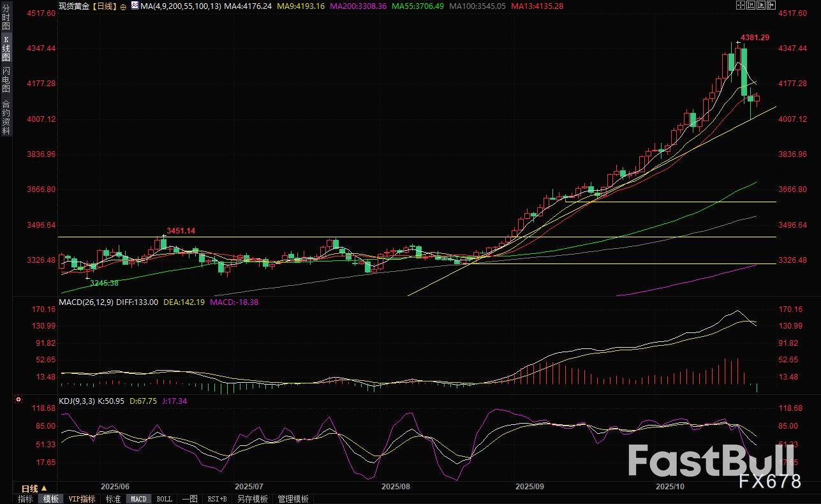Toggle the MACD template at bottom bar
This screenshot has width=821, height=504.
click(138, 499)
